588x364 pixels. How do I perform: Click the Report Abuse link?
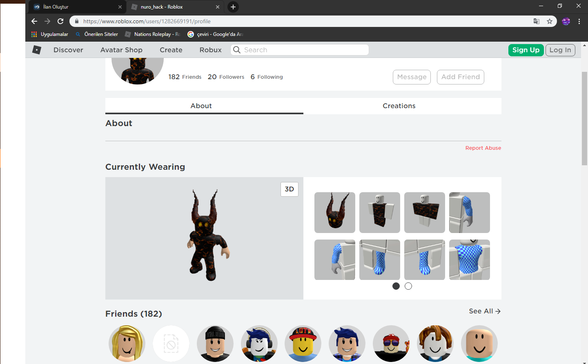click(x=483, y=148)
